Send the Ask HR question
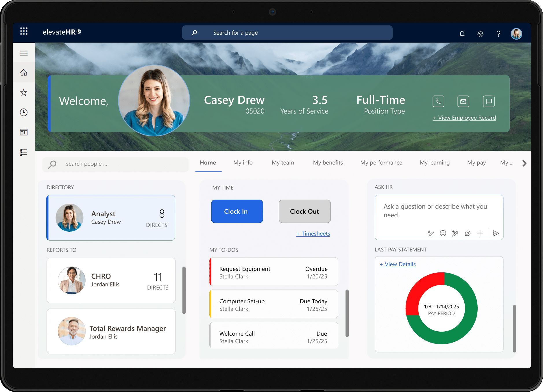 point(496,233)
